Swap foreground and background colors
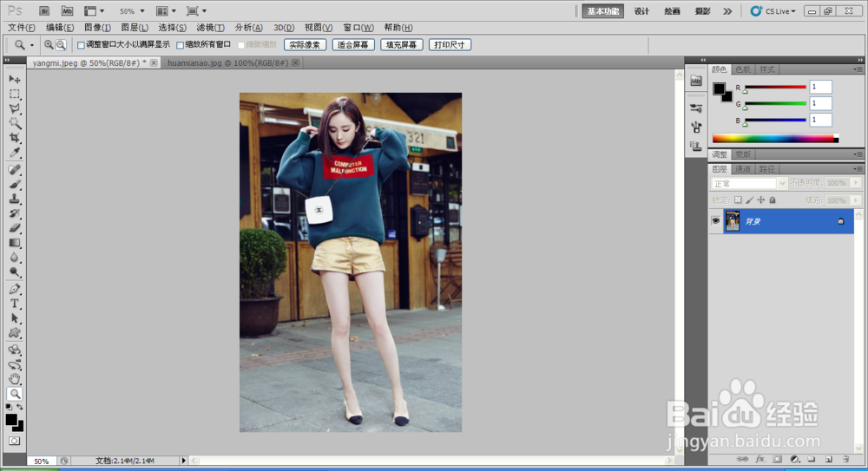This screenshot has width=868, height=471. tap(20, 408)
